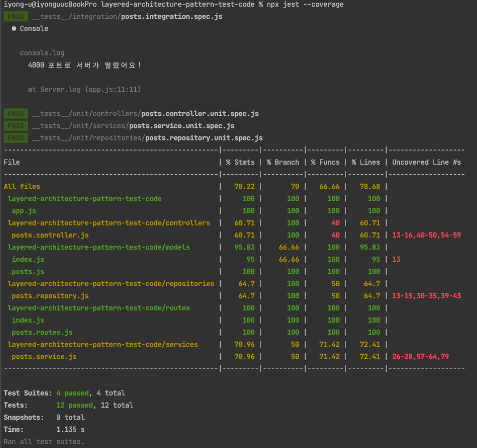Click the PASS badge for posts.integration.spec.js

[16, 17]
